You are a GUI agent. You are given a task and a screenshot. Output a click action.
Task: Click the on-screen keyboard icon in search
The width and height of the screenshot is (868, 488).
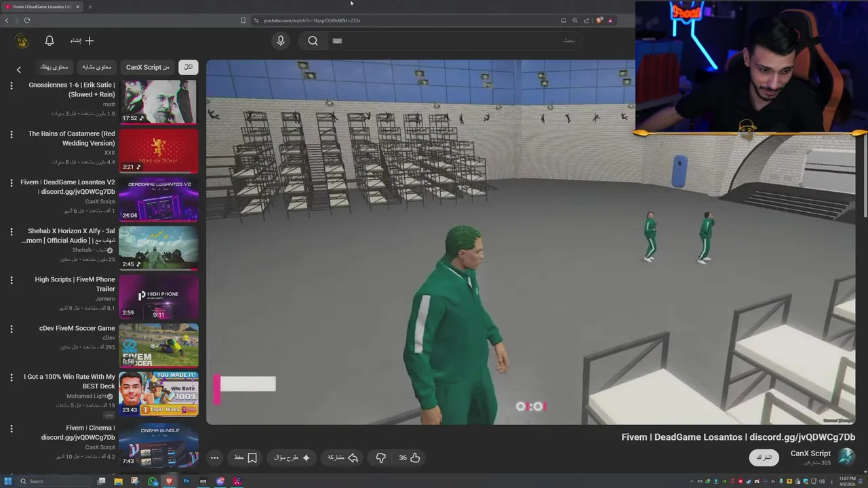337,41
